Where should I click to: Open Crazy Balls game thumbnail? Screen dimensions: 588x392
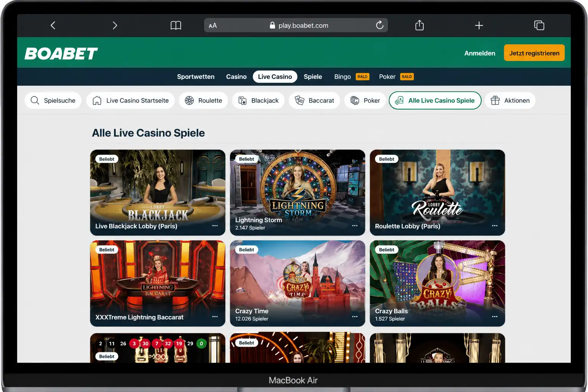coord(437,283)
